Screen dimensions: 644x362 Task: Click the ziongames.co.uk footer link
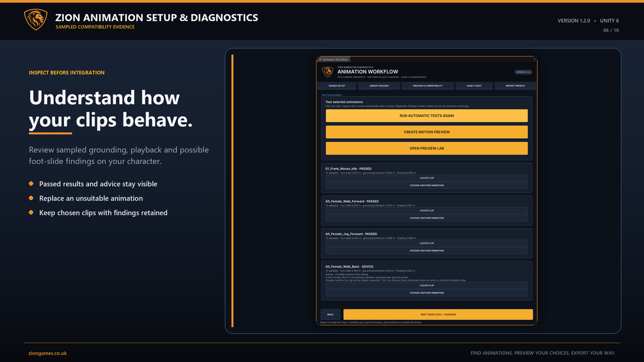(x=48, y=353)
